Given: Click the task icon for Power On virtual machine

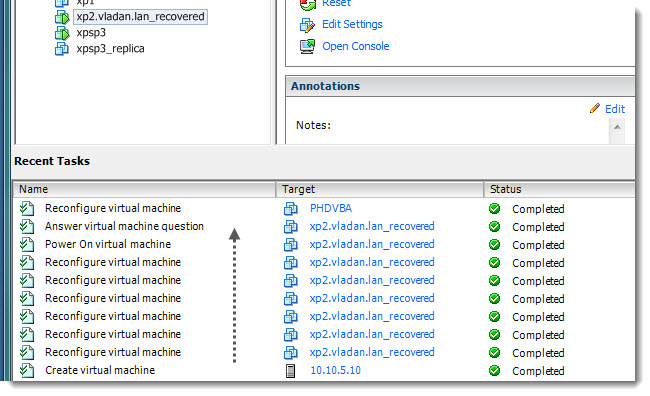Looking at the screenshot, I should [27, 244].
